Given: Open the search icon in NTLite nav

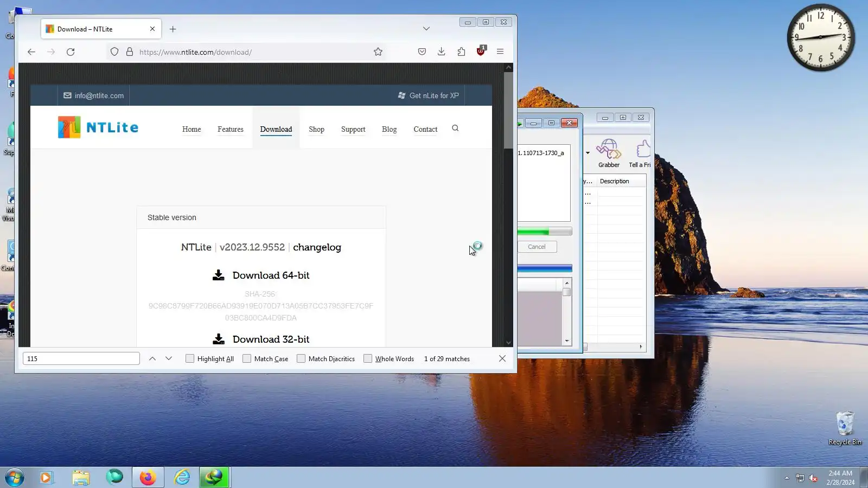Looking at the screenshot, I should tap(455, 129).
